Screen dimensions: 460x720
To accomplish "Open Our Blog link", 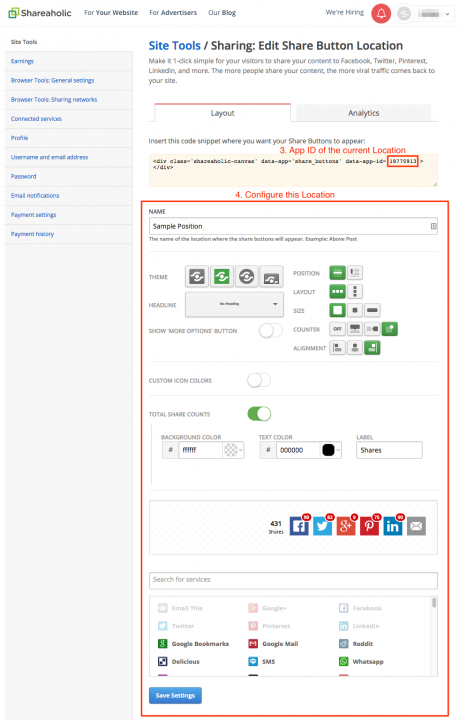I will (x=222, y=13).
